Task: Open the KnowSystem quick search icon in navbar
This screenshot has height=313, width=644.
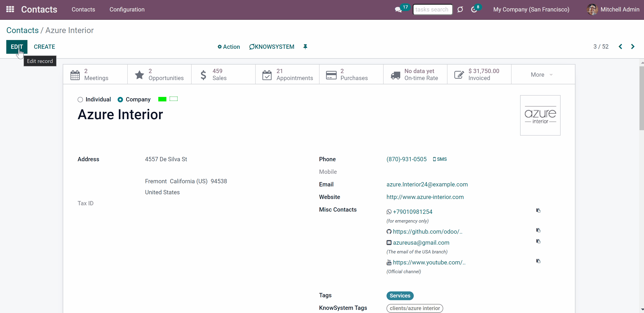Action: pyautogui.click(x=460, y=9)
